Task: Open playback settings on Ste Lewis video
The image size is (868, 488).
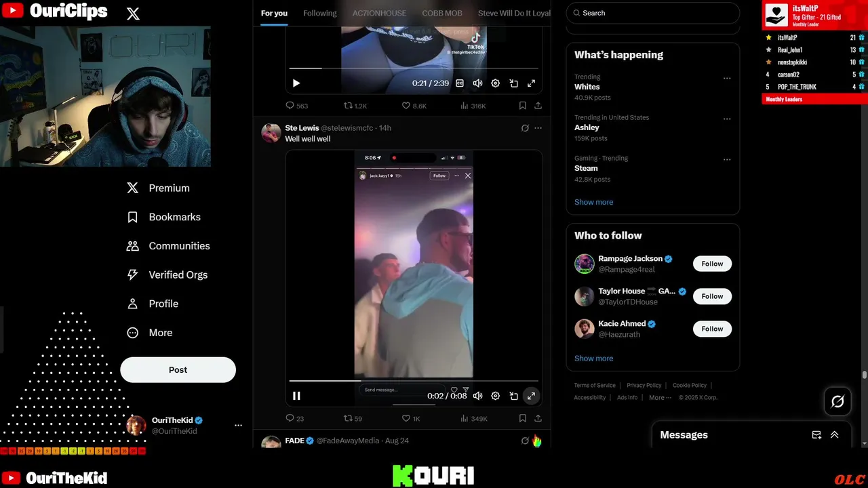Action: click(x=496, y=396)
